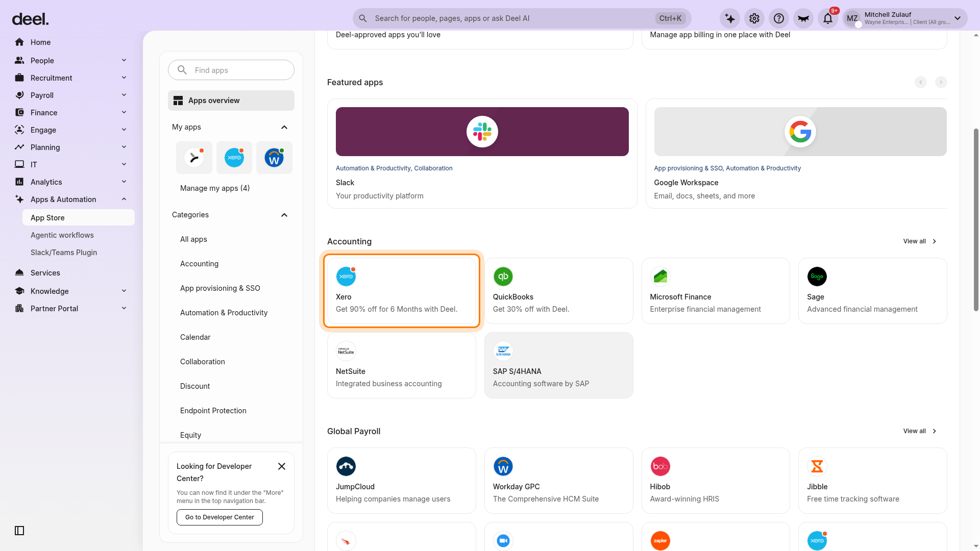Show previous featured apps

[921, 82]
